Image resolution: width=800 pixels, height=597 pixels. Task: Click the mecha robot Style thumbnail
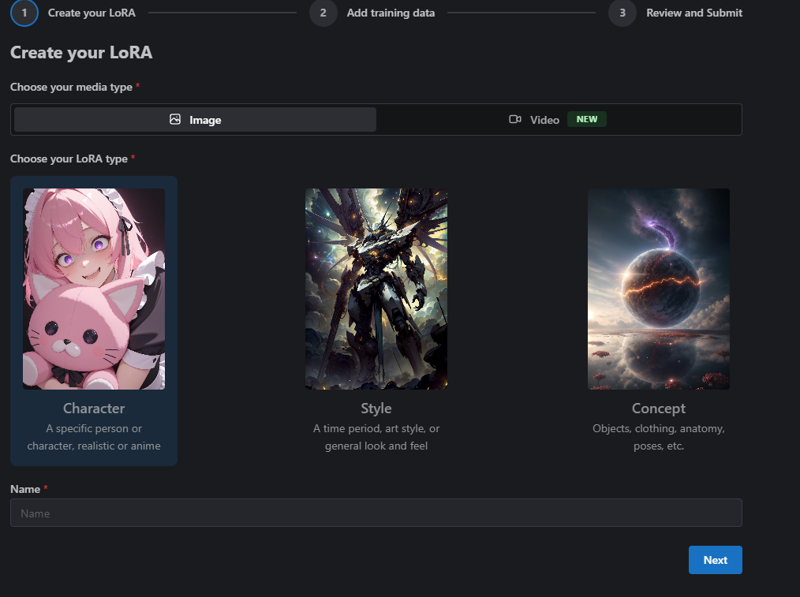pos(376,289)
